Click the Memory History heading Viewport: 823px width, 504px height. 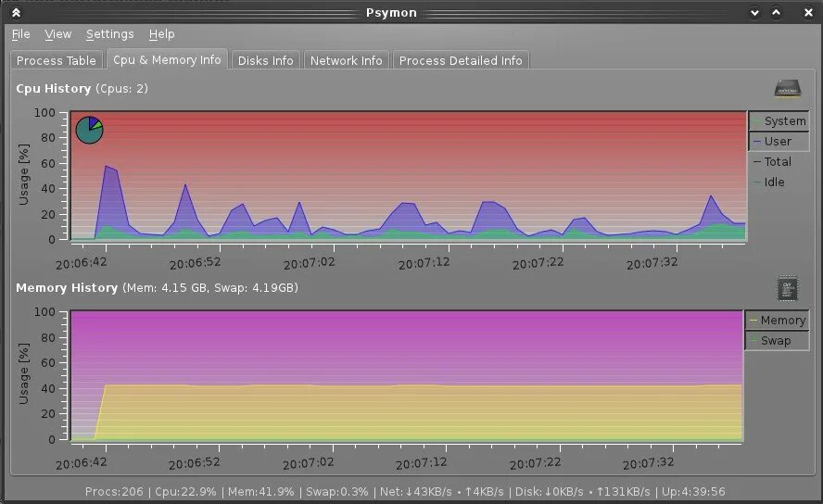67,288
